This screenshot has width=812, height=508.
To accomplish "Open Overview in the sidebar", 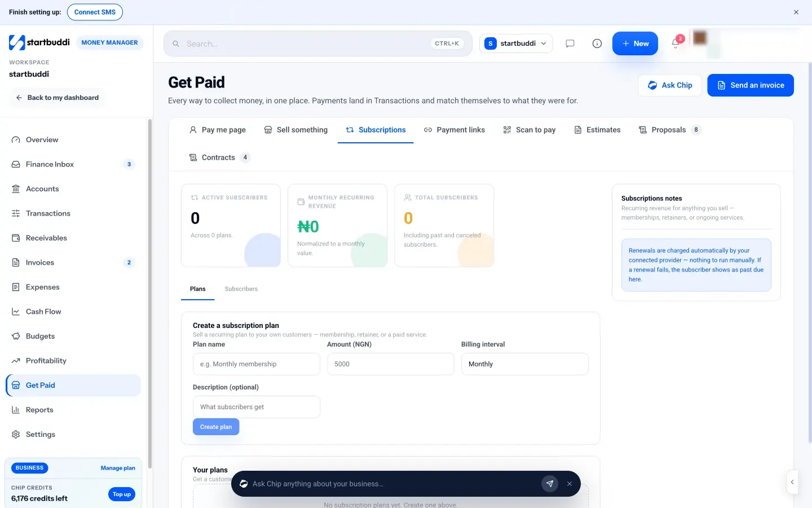I will click(73, 140).
